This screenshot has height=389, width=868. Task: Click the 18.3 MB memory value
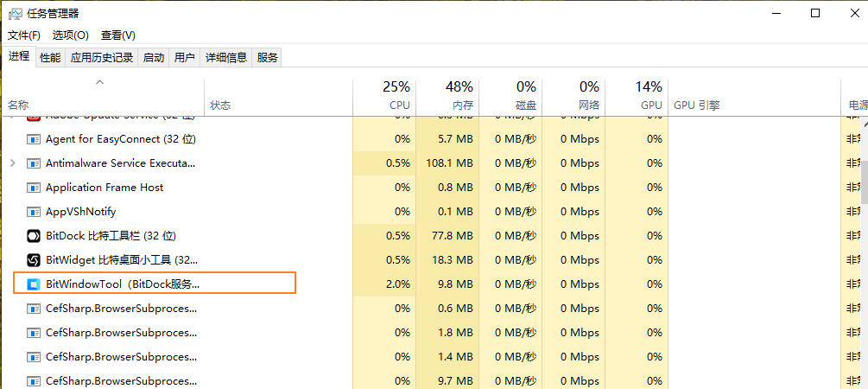[x=452, y=260]
